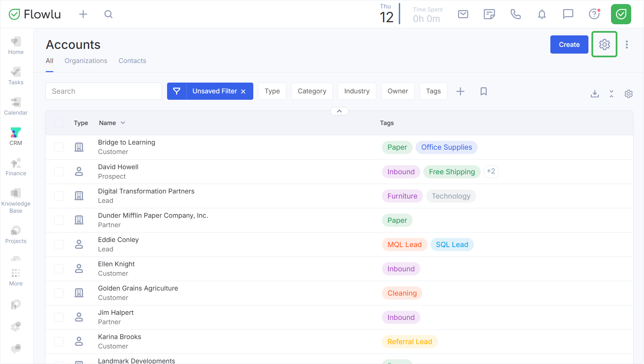The image size is (644, 364).
Task: Open the Industry filter dropdown
Action: (357, 91)
